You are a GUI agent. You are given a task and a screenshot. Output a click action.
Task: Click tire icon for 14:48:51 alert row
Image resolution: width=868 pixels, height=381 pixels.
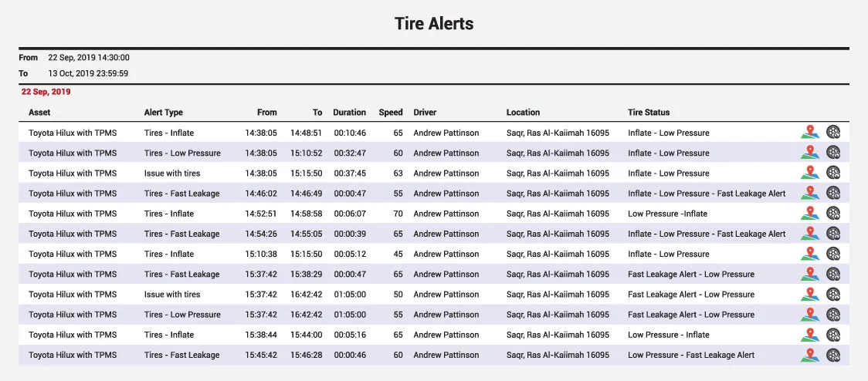(833, 133)
